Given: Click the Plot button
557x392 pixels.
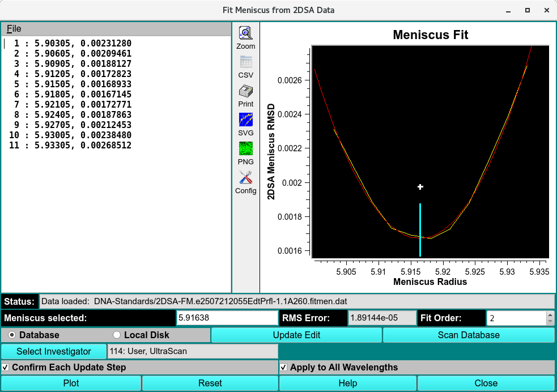Looking at the screenshot, I should (71, 383).
